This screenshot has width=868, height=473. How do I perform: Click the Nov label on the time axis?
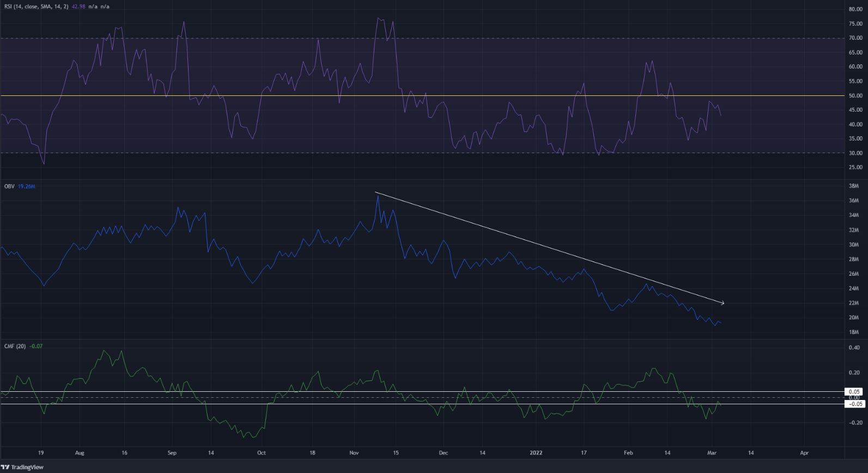[x=355, y=452]
